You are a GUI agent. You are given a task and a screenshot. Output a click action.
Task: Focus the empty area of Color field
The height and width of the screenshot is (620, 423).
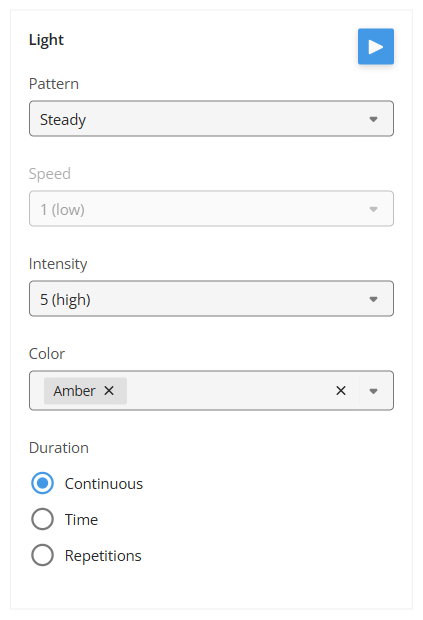coord(229,391)
